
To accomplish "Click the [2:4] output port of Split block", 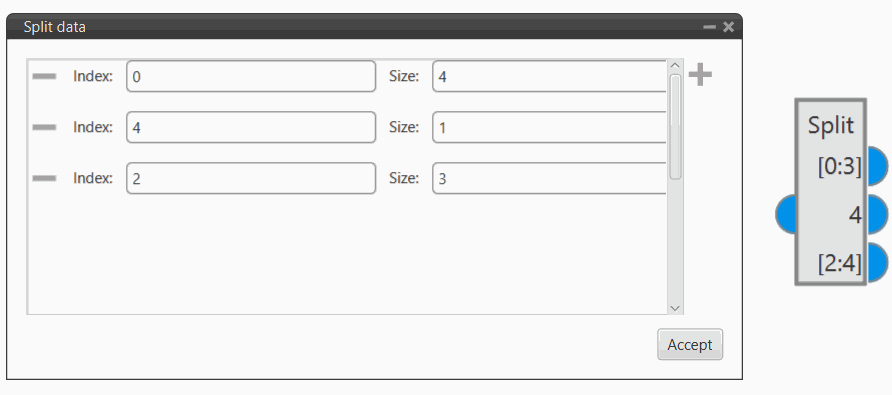I will tap(877, 263).
